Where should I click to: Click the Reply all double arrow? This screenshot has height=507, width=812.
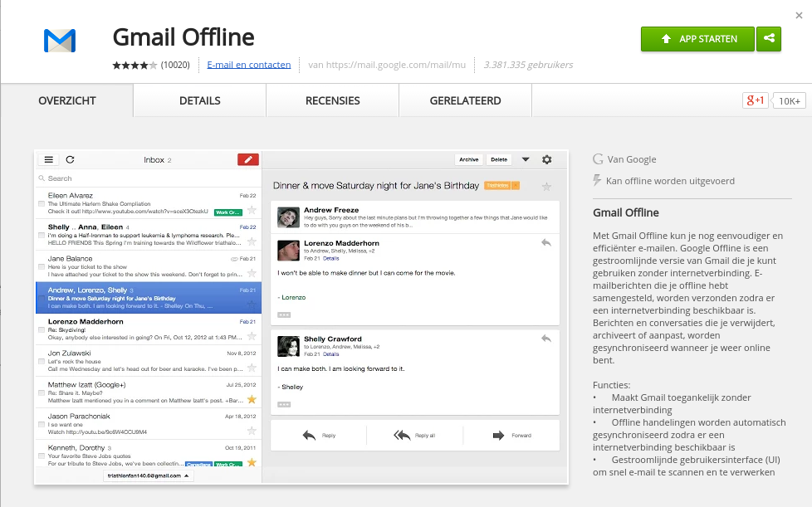(x=402, y=435)
